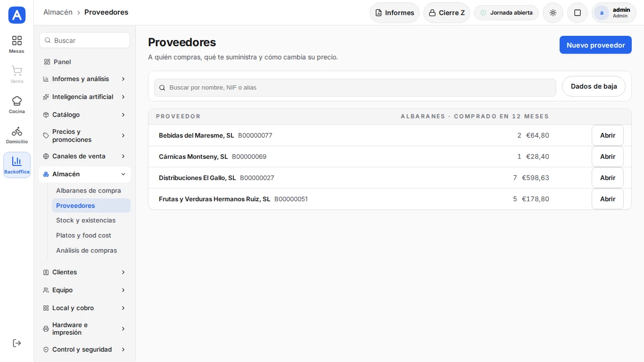The width and height of the screenshot is (644, 362).
Task: Toggle the light/dark theme sun icon
Action: point(553,13)
